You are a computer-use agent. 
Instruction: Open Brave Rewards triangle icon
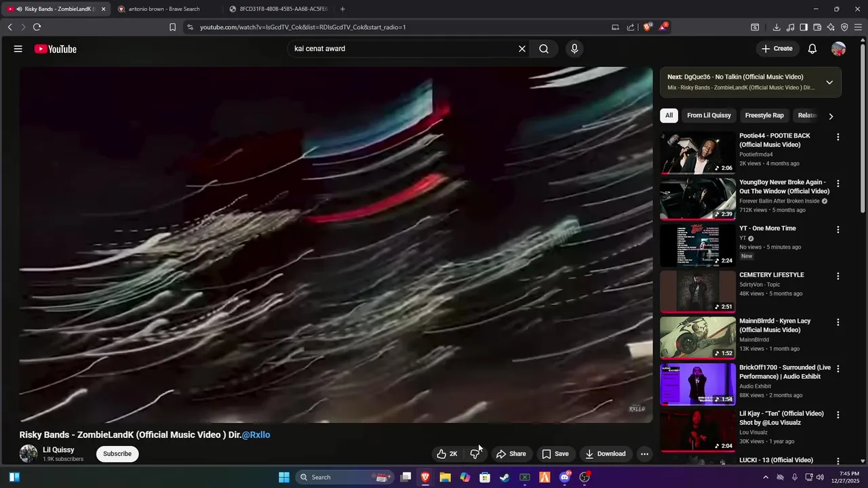click(x=663, y=27)
